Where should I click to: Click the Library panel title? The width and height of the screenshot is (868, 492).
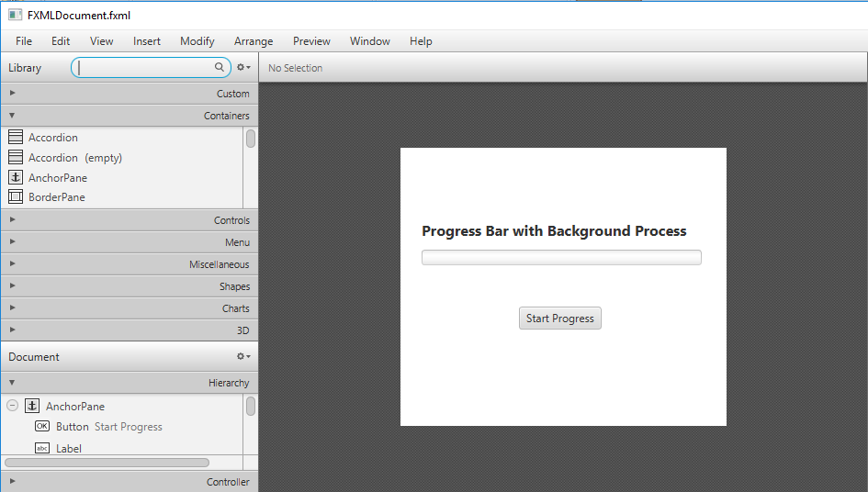[25, 68]
